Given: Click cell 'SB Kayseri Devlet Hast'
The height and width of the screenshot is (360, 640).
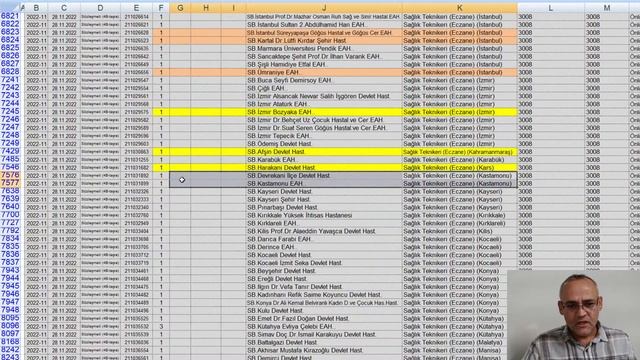Looking at the screenshot, I should pyautogui.click(x=324, y=191).
